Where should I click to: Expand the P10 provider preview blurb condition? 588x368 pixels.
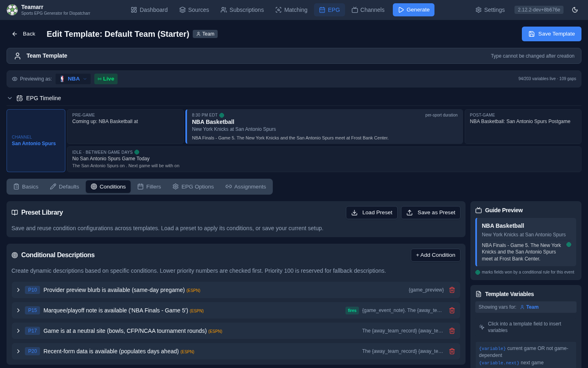pyautogui.click(x=18, y=290)
